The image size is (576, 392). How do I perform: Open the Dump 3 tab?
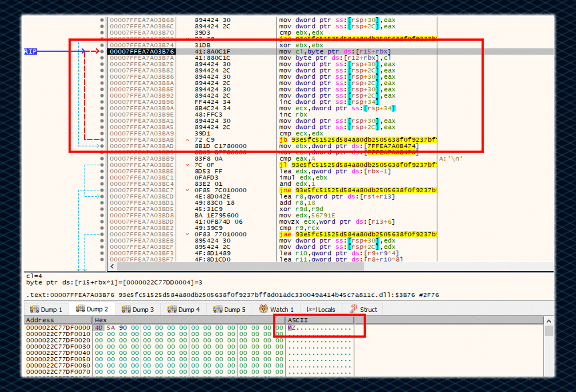pyautogui.click(x=138, y=309)
